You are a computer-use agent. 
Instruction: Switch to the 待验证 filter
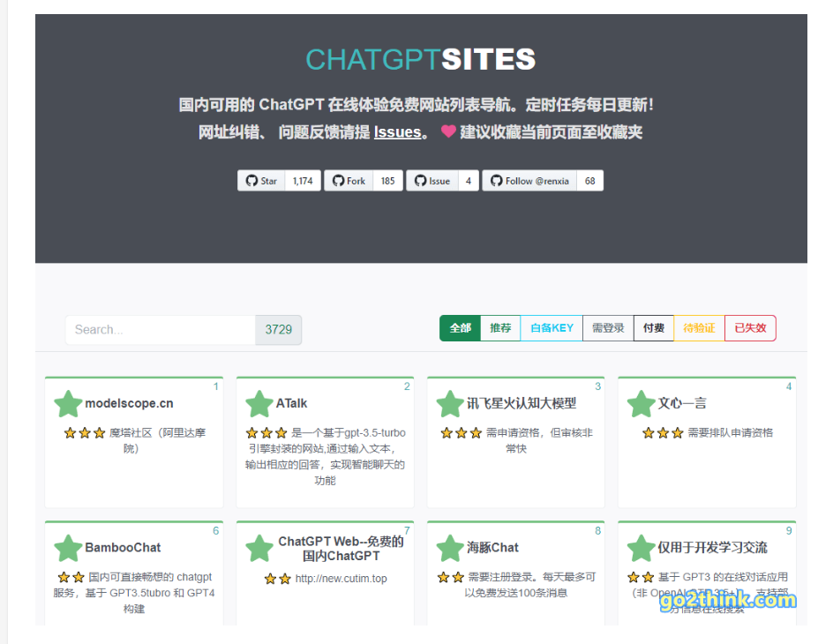tap(699, 328)
